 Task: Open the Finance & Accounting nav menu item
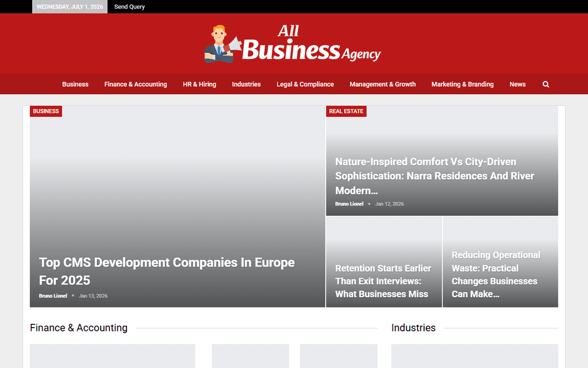136,85
